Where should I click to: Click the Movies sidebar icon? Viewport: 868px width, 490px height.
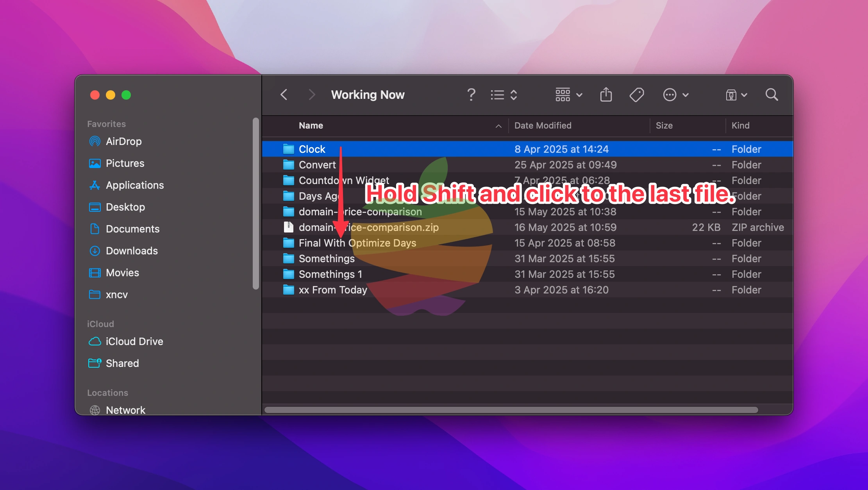point(95,272)
